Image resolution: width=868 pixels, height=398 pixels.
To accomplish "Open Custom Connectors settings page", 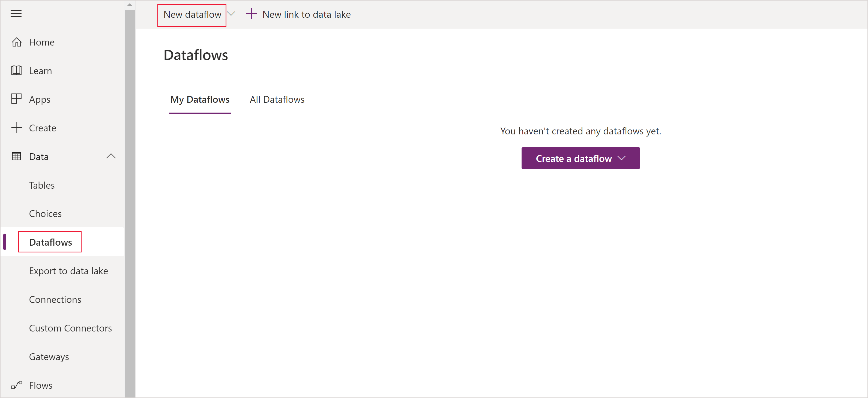I will (70, 327).
